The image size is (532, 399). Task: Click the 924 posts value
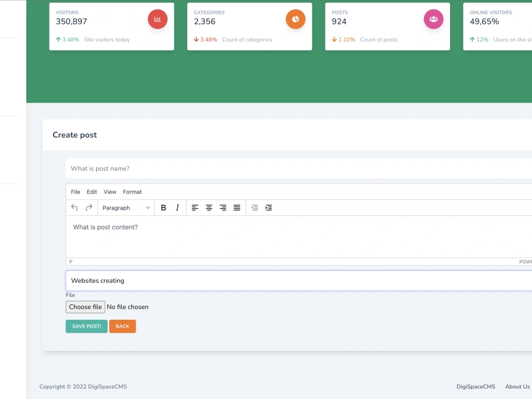click(339, 21)
